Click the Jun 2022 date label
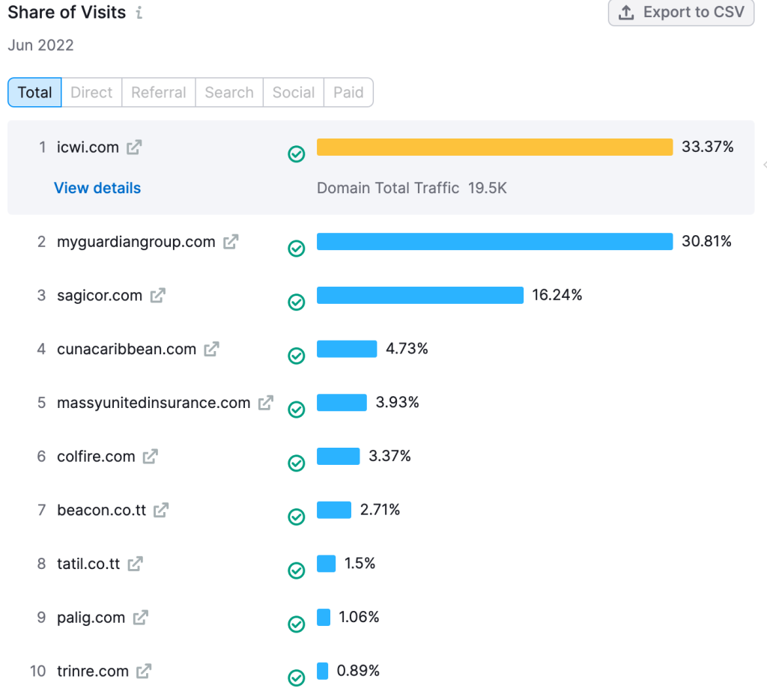 click(x=40, y=45)
